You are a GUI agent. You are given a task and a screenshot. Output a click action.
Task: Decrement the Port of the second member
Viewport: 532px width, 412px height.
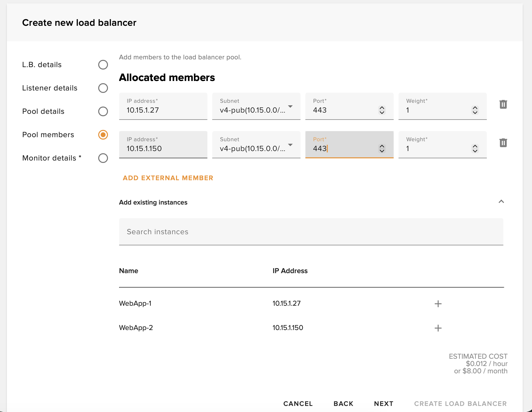[382, 151]
